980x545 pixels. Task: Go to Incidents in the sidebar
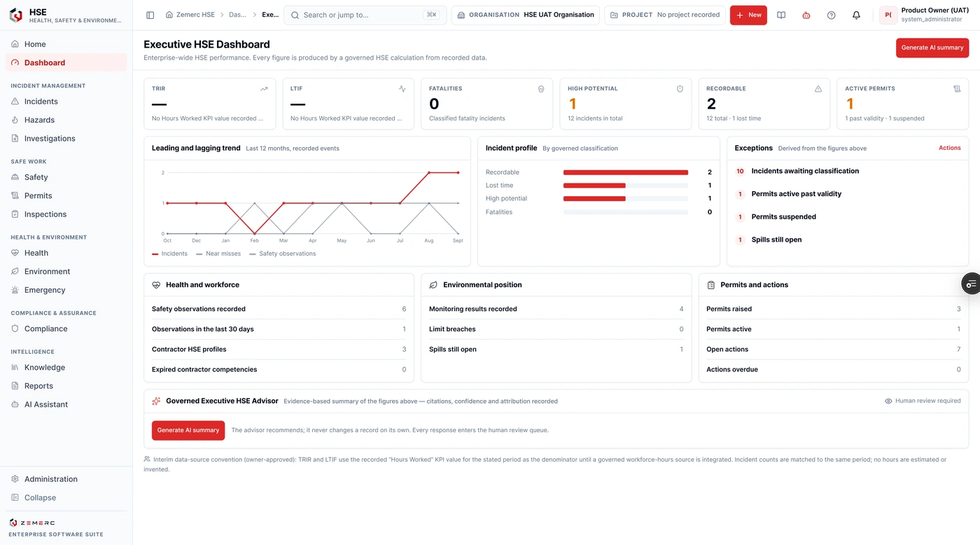pyautogui.click(x=66, y=102)
